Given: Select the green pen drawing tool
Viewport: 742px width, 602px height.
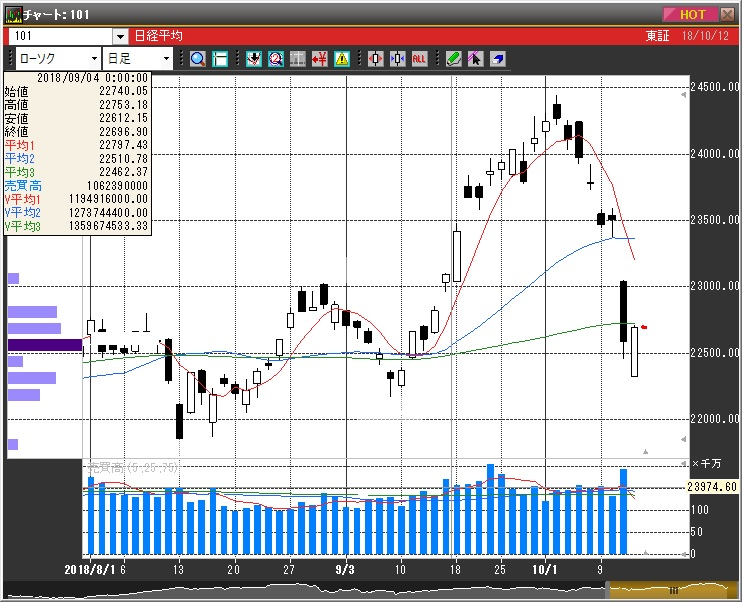Looking at the screenshot, I should pos(453,59).
